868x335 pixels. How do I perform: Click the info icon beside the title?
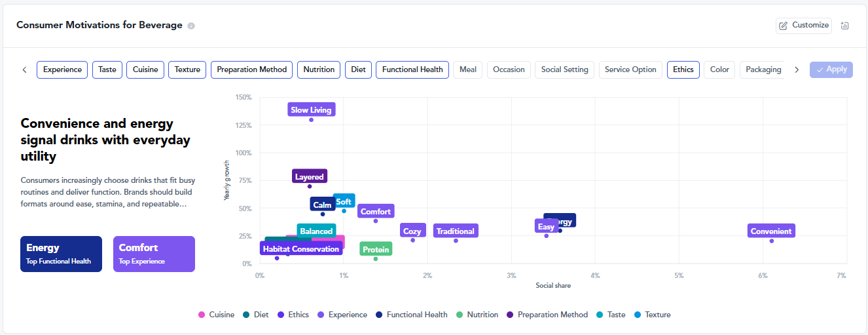coord(191,26)
